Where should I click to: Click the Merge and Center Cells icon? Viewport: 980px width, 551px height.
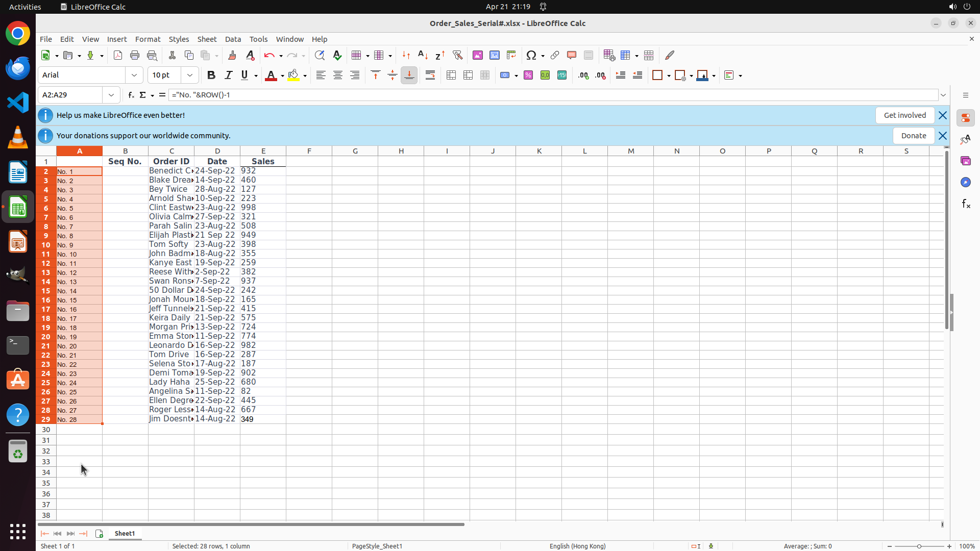click(x=451, y=76)
